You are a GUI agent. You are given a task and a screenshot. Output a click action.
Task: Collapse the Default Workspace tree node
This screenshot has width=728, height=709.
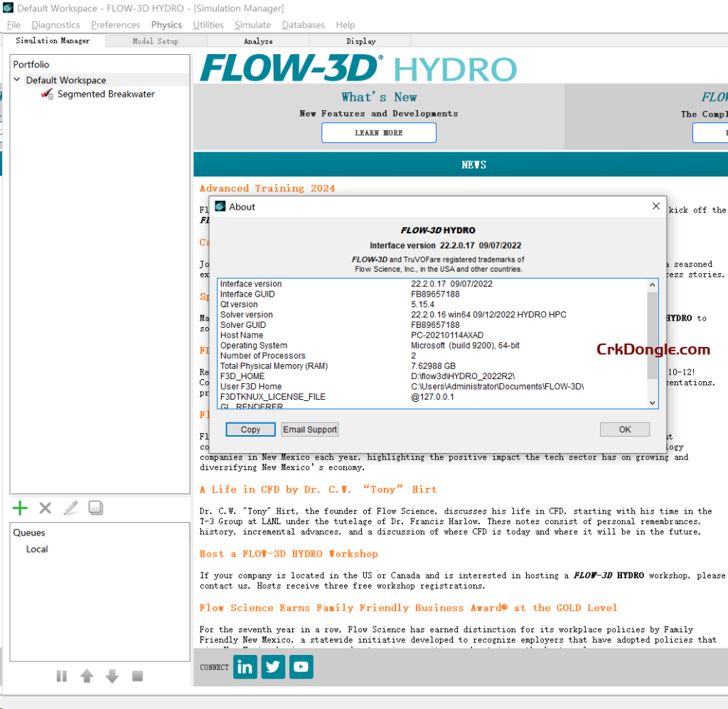(x=16, y=80)
